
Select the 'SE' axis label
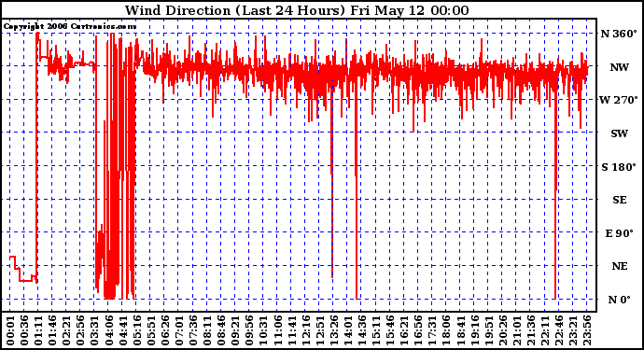[x=620, y=200]
